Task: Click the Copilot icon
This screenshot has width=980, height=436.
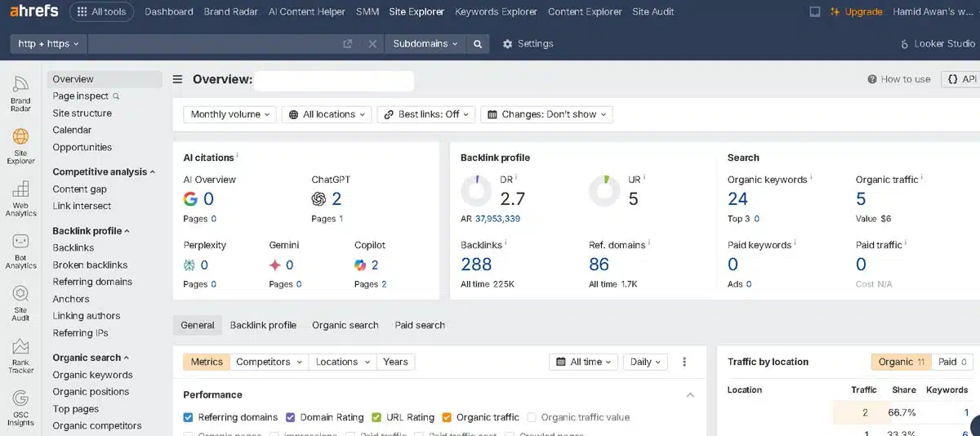Action: pos(360,265)
